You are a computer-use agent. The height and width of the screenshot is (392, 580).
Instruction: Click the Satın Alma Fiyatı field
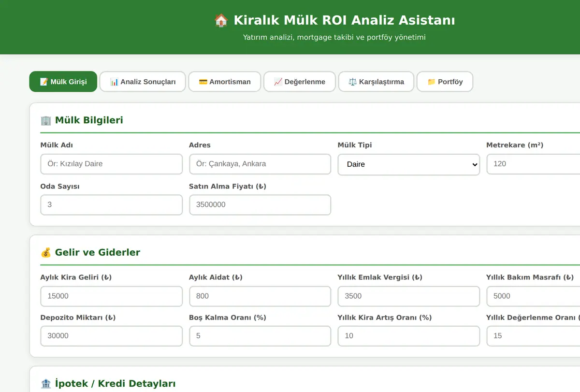coord(260,204)
